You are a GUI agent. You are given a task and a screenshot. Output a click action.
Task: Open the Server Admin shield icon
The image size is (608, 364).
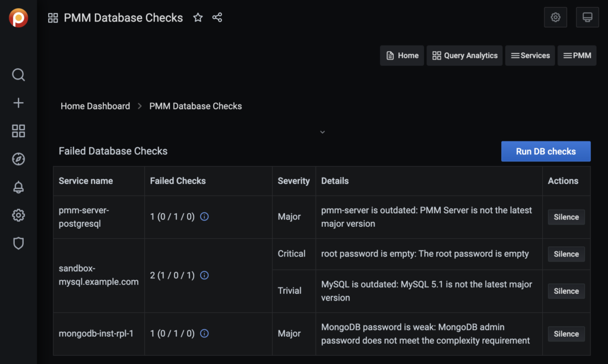click(18, 243)
